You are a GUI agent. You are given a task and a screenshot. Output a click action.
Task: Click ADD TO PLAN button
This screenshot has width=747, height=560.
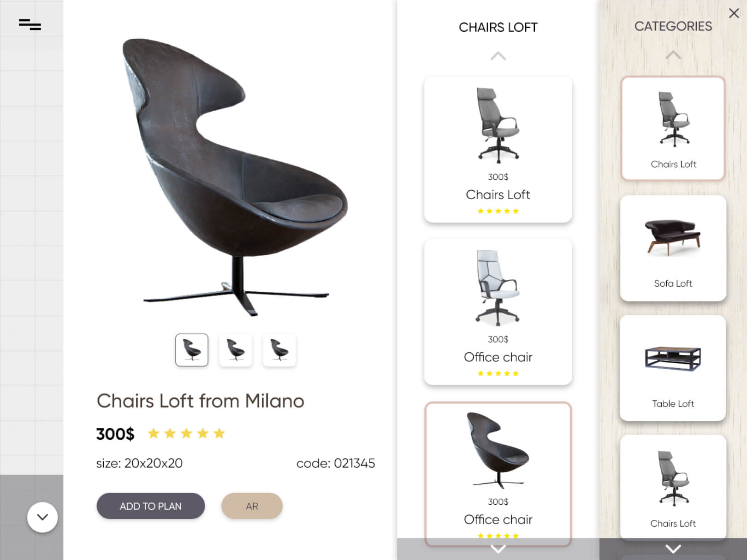click(x=151, y=506)
